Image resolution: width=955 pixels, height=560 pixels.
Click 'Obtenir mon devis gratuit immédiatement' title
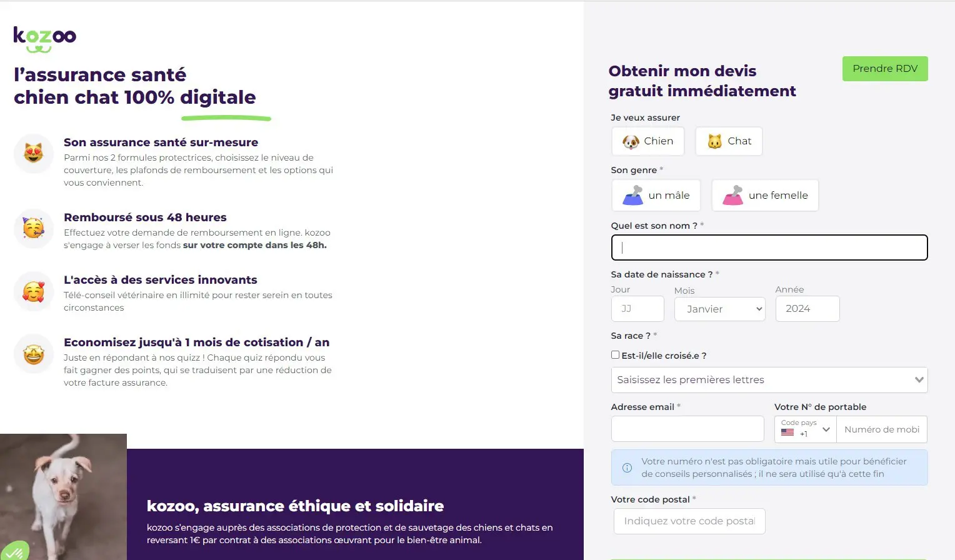[x=702, y=81]
